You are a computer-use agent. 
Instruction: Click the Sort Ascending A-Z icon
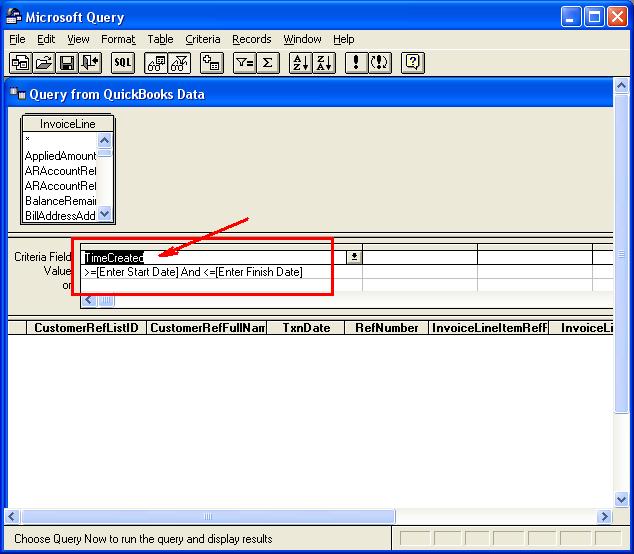[x=301, y=63]
